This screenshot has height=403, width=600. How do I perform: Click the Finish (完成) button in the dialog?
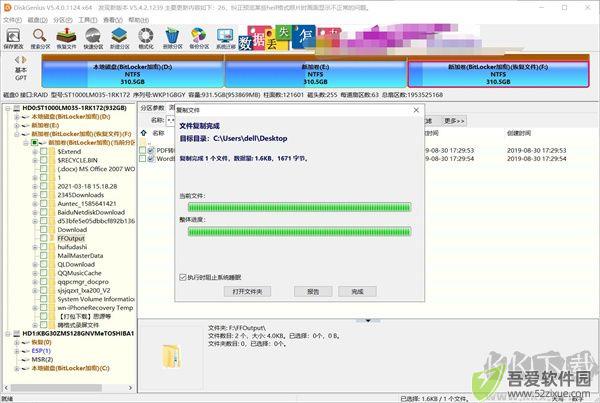[357, 292]
